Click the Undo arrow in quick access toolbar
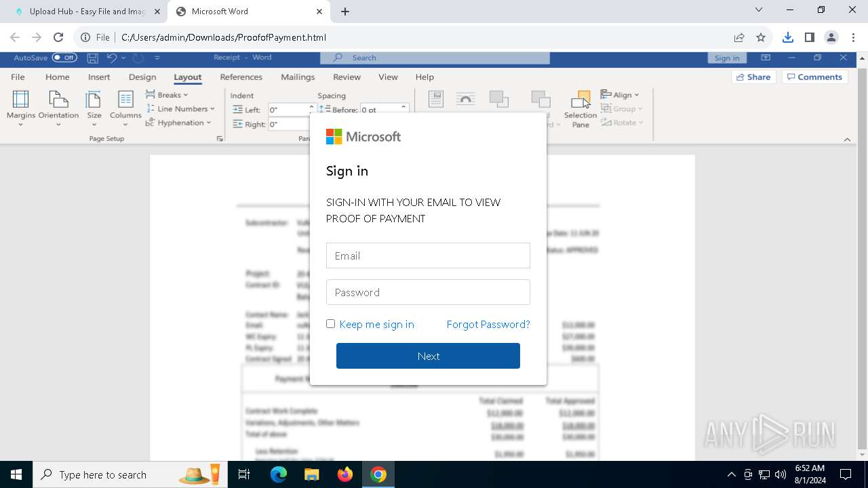868x488 pixels. (112, 58)
